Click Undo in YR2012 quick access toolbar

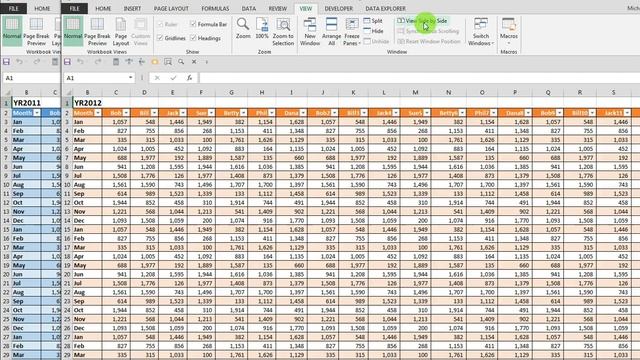pyautogui.click(x=80, y=62)
